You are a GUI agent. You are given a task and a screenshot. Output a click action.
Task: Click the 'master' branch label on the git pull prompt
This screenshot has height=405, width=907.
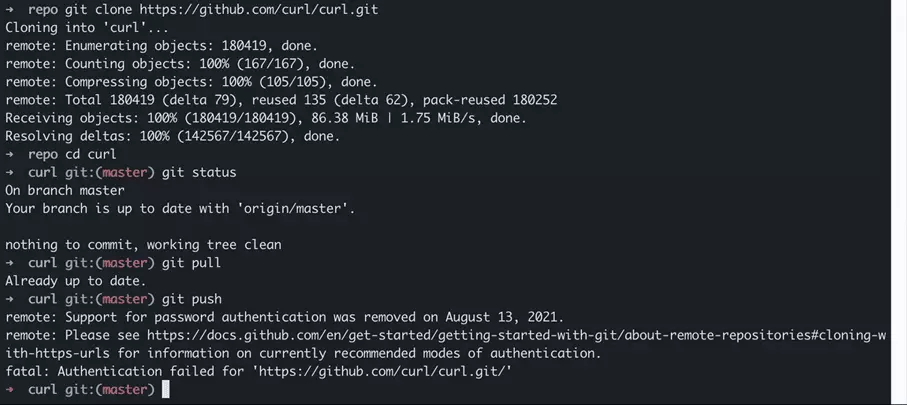[x=127, y=263]
